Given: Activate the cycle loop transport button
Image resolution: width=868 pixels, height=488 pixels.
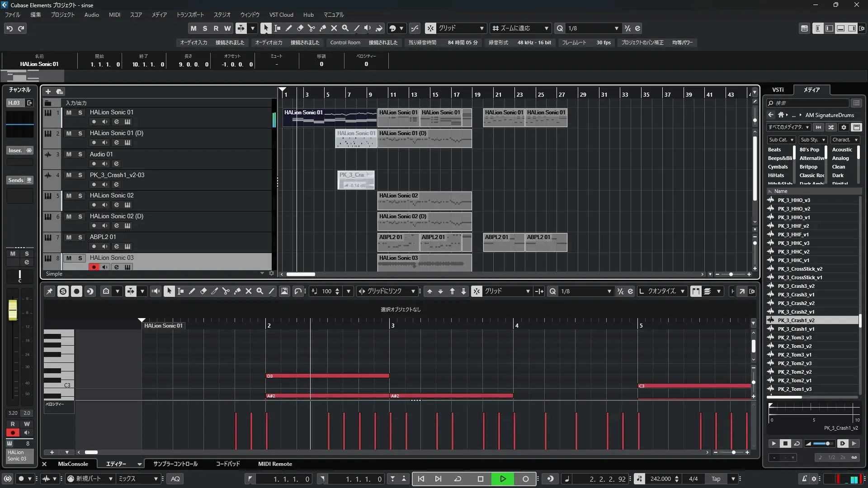Looking at the screenshot, I should click(458, 479).
